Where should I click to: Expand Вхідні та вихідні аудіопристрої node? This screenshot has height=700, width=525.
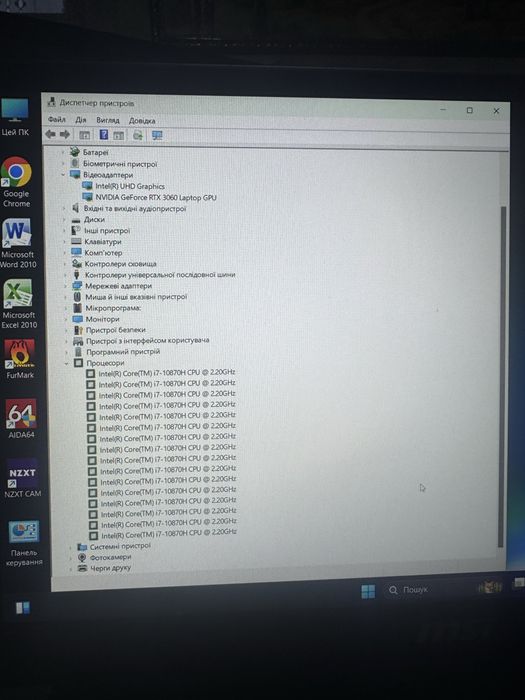tap(63, 208)
